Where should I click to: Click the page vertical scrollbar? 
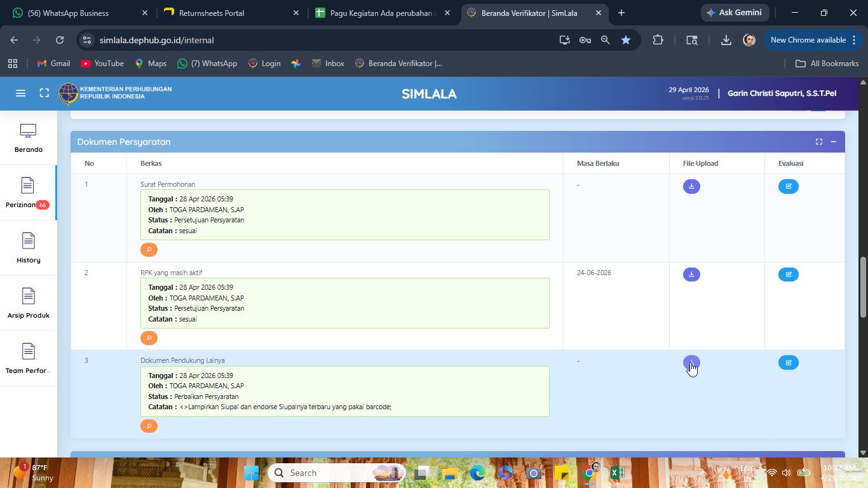click(863, 286)
